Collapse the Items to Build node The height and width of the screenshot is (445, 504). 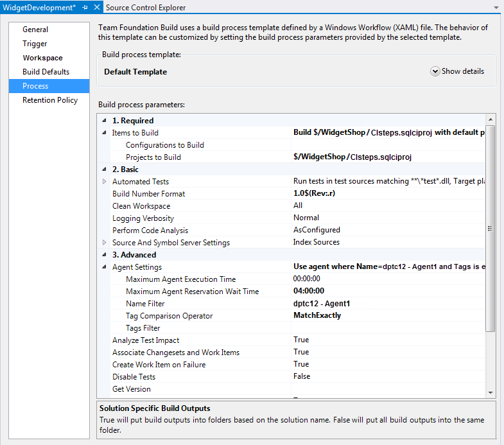(x=105, y=133)
